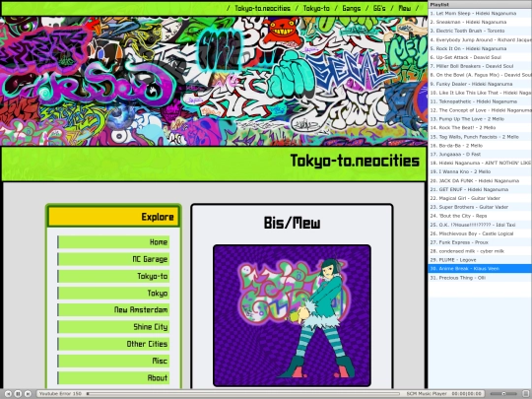Viewport: 532px width, 399px height.
Task: Open the Other Cities link
Action: click(113, 344)
